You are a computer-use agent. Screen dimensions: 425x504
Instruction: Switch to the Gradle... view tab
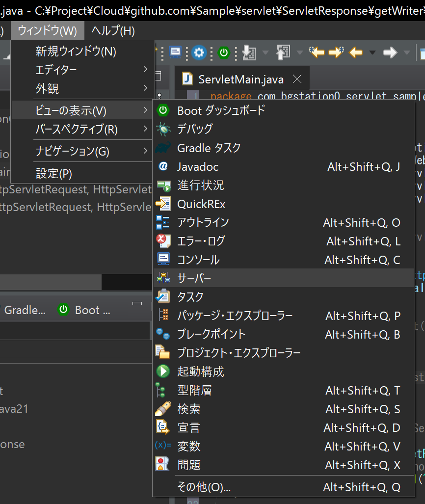[25, 310]
